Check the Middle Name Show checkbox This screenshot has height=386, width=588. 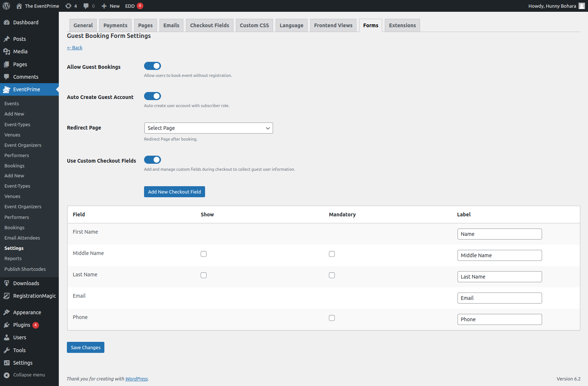click(x=204, y=254)
